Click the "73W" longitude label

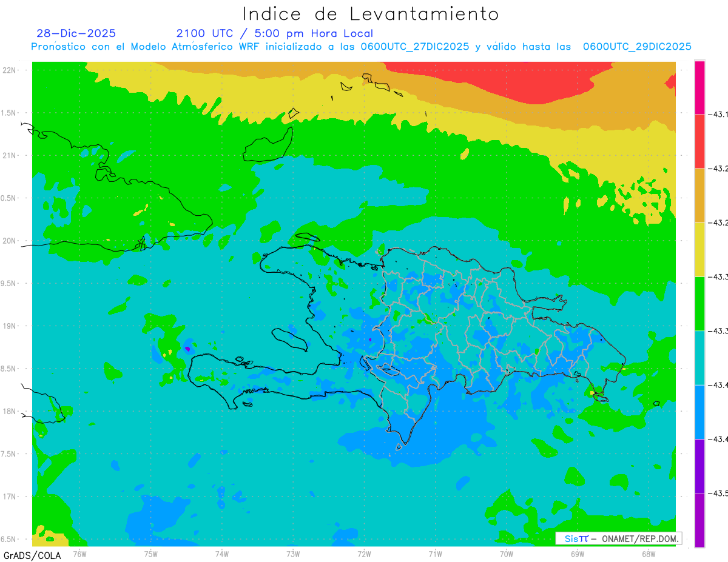(293, 553)
